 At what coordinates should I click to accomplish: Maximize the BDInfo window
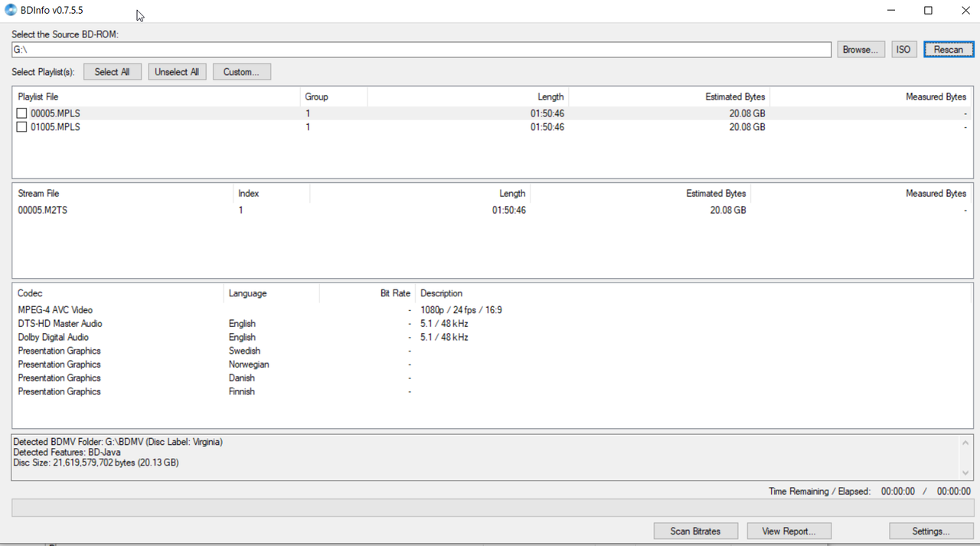click(928, 11)
